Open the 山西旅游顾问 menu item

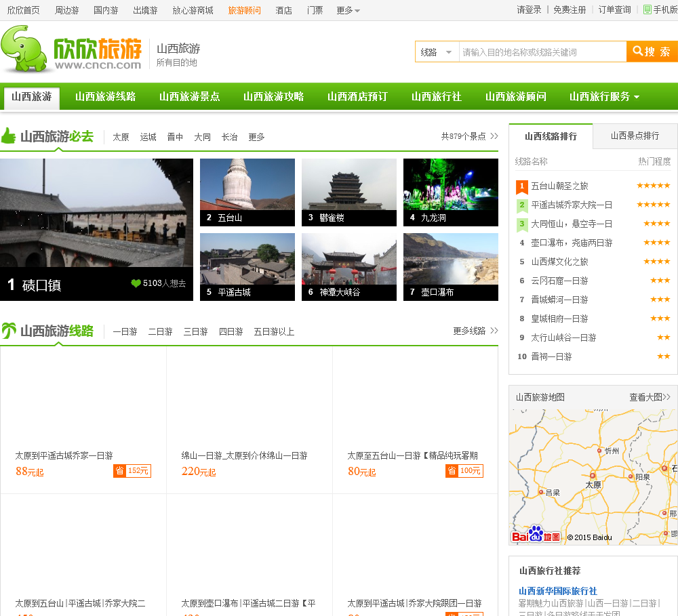pos(515,97)
